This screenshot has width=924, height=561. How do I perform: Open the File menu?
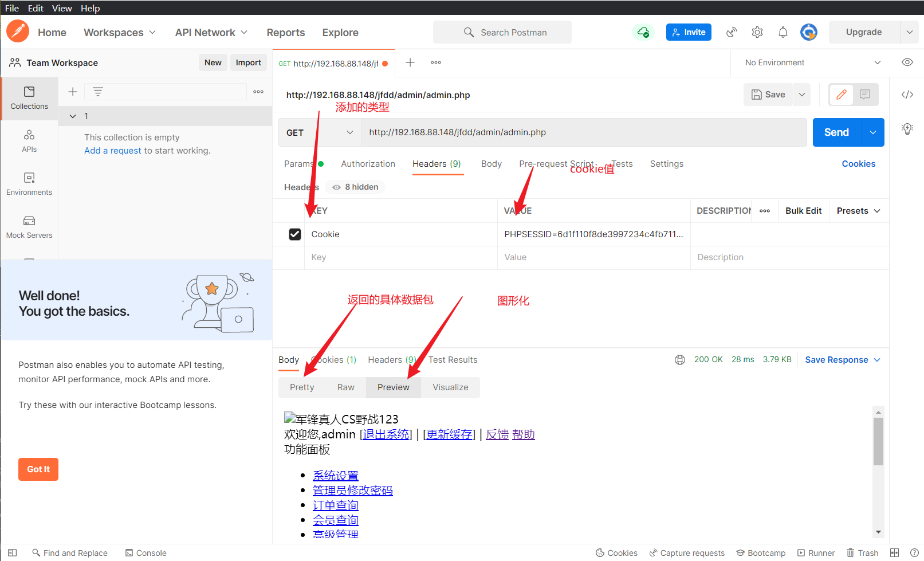(x=12, y=8)
